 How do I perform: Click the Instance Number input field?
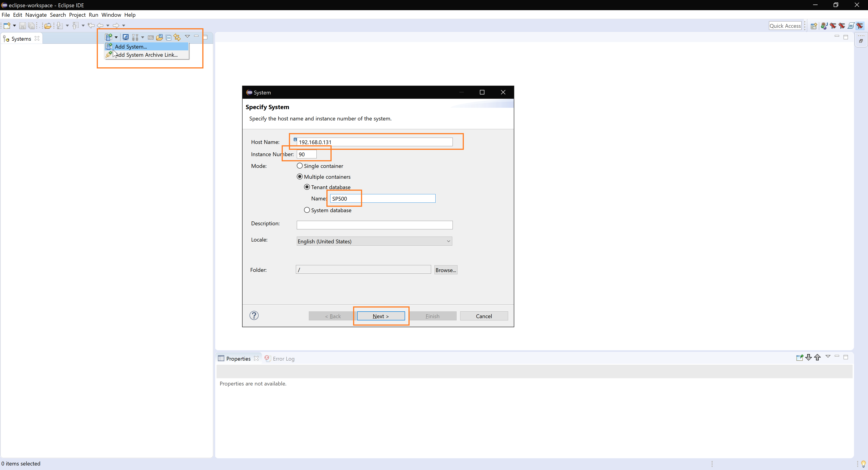point(307,154)
